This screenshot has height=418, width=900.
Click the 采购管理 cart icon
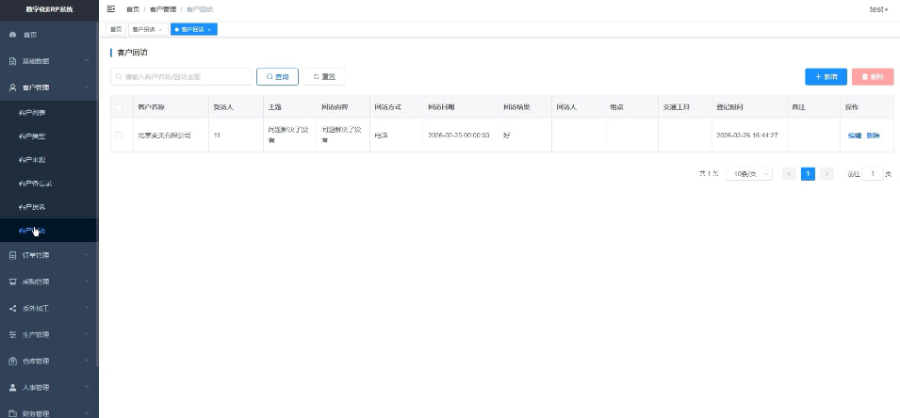[x=13, y=282]
